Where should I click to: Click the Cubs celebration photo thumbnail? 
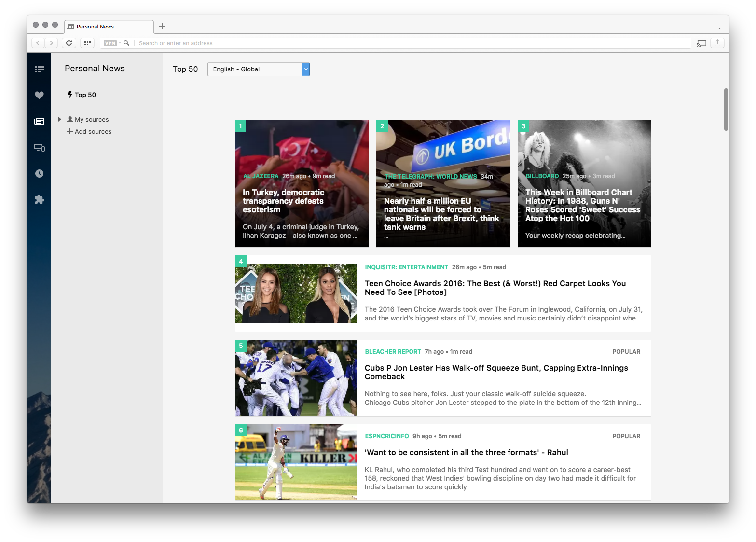(x=296, y=378)
